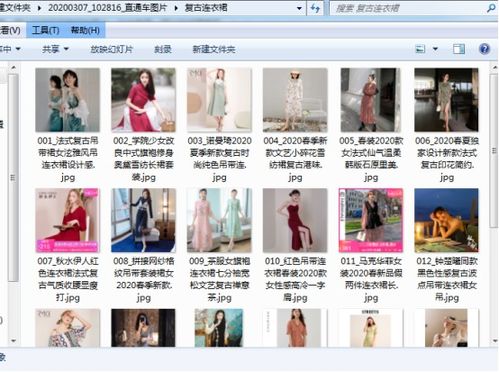Click the refresh button beside address bar
This screenshot has width=499, height=372.
[x=315, y=8]
